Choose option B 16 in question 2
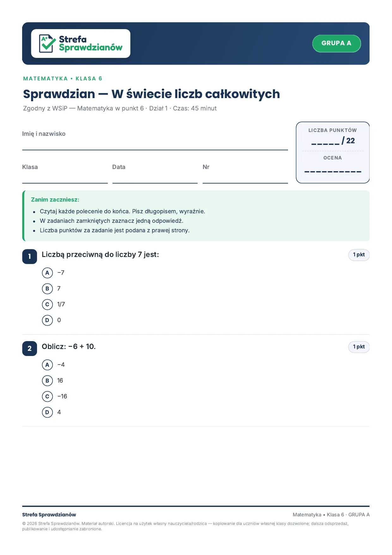 pos(47,381)
